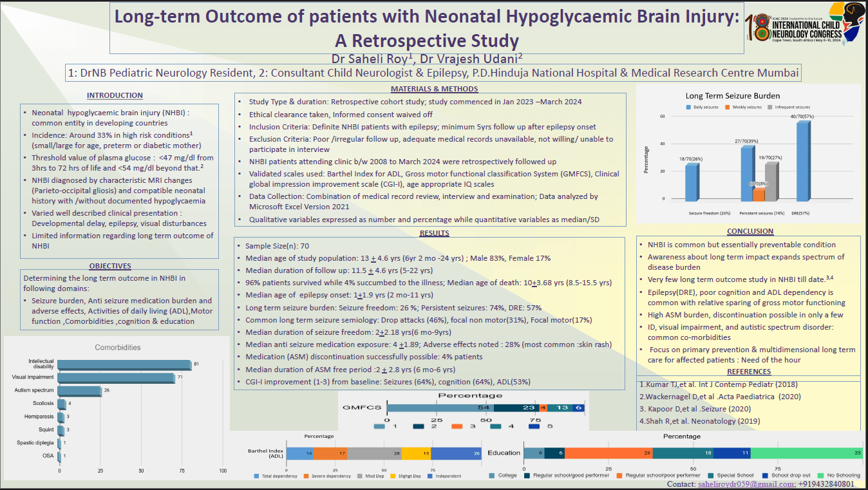This screenshot has height=490, width=868.
Task: Click the 'Education' chart label
Action: [x=504, y=453]
